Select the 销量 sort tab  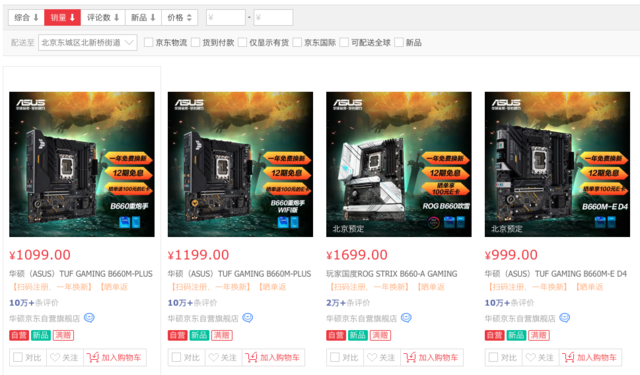(62, 18)
